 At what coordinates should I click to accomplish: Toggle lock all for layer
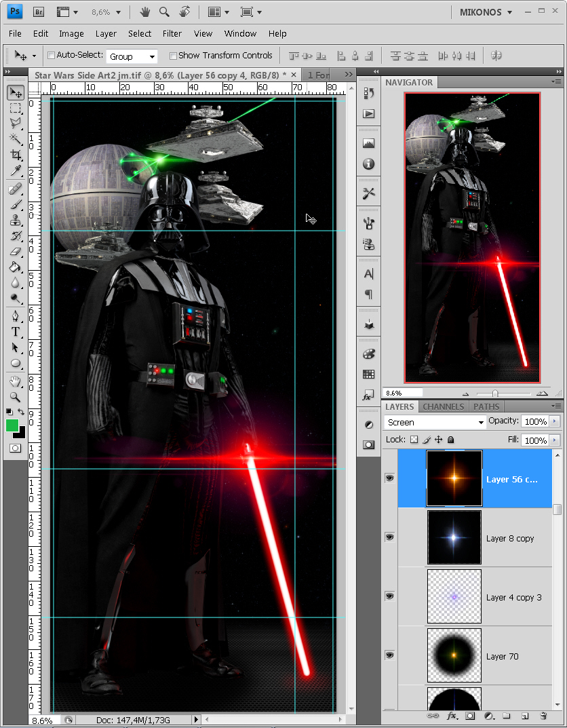tap(450, 440)
